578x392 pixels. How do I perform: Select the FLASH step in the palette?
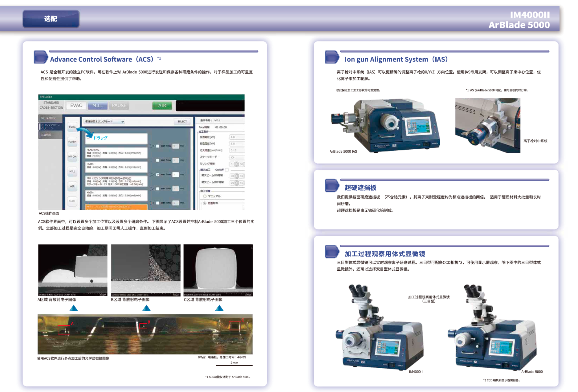(x=73, y=142)
